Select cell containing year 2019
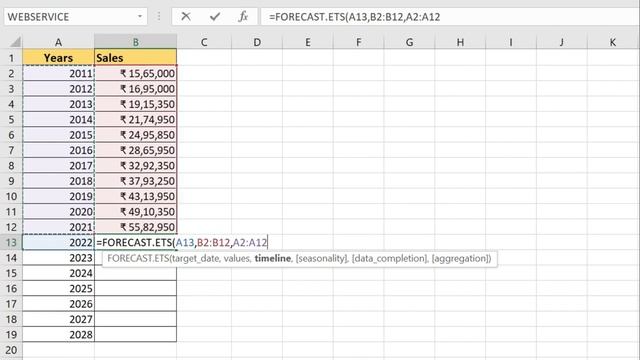640x360 pixels. tap(58, 196)
